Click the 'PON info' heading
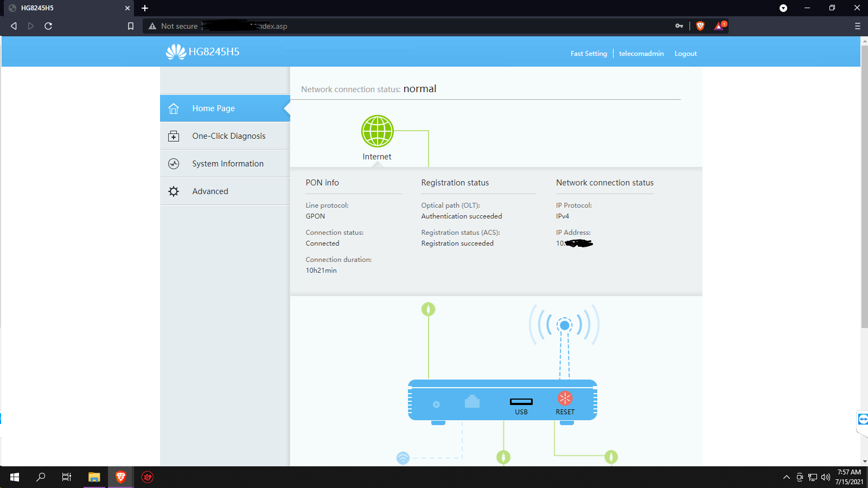Screen dimensions: 868x488 pos(322,183)
